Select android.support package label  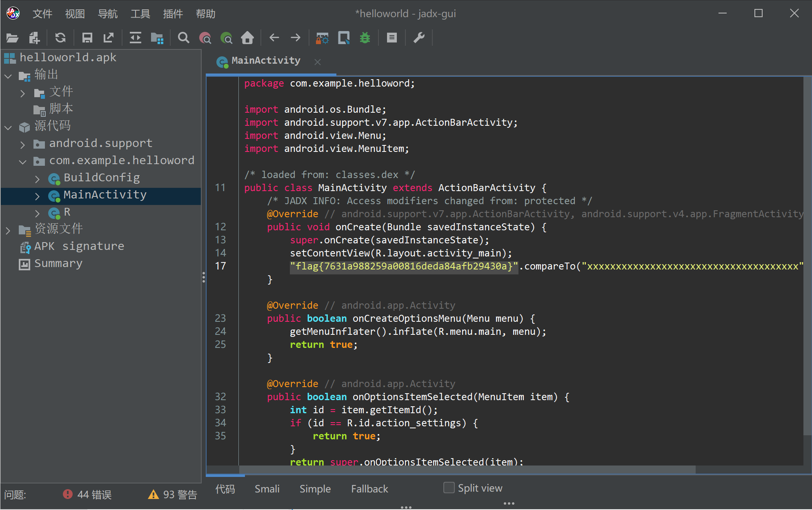tap(100, 143)
